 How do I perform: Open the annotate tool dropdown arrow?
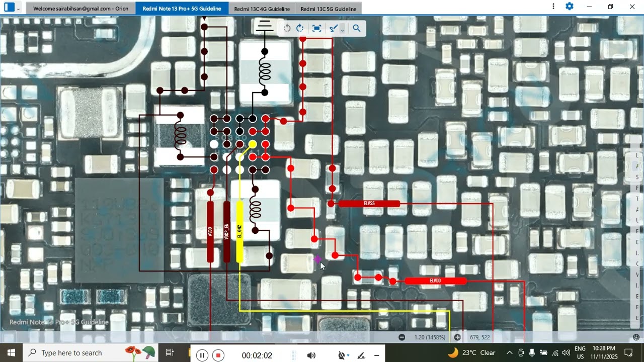(342, 30)
